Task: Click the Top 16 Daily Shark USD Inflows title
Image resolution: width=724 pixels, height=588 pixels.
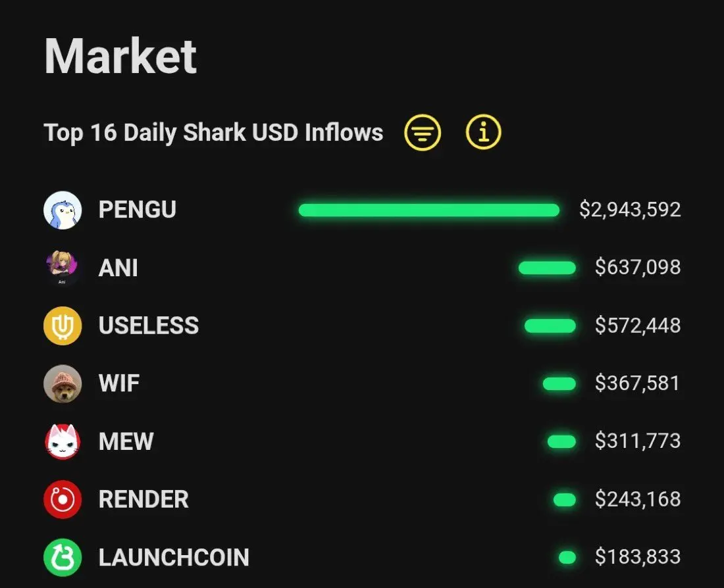Action: (213, 133)
